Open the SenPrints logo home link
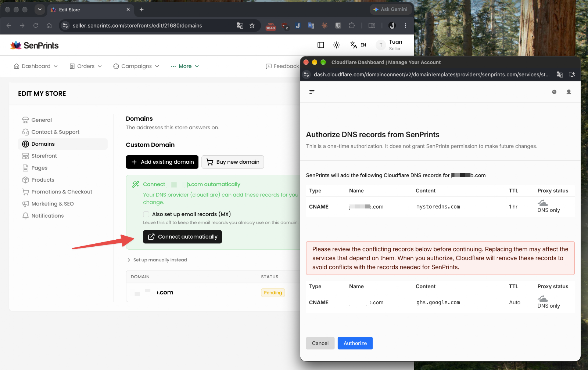The image size is (588, 370). (34, 45)
